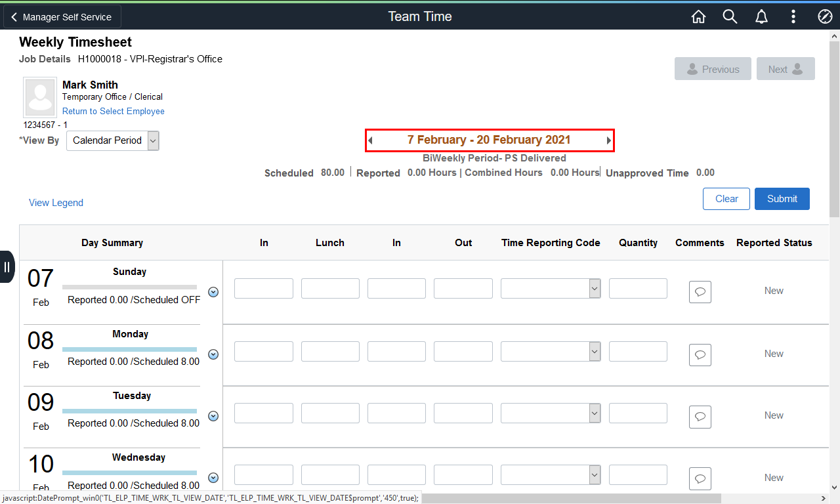Image resolution: width=840 pixels, height=504 pixels.
Task: Open comments bubble for Sunday 07 Feb
Action: (700, 292)
